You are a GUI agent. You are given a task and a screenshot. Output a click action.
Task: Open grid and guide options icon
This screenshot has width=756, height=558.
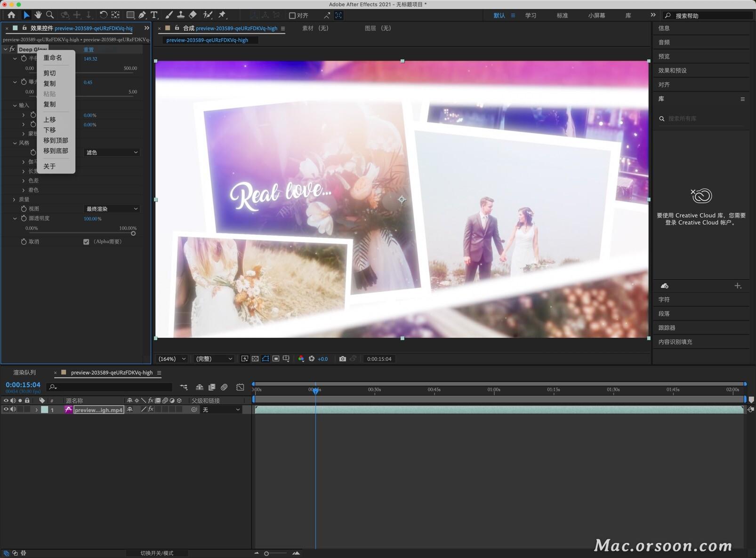[x=286, y=359]
